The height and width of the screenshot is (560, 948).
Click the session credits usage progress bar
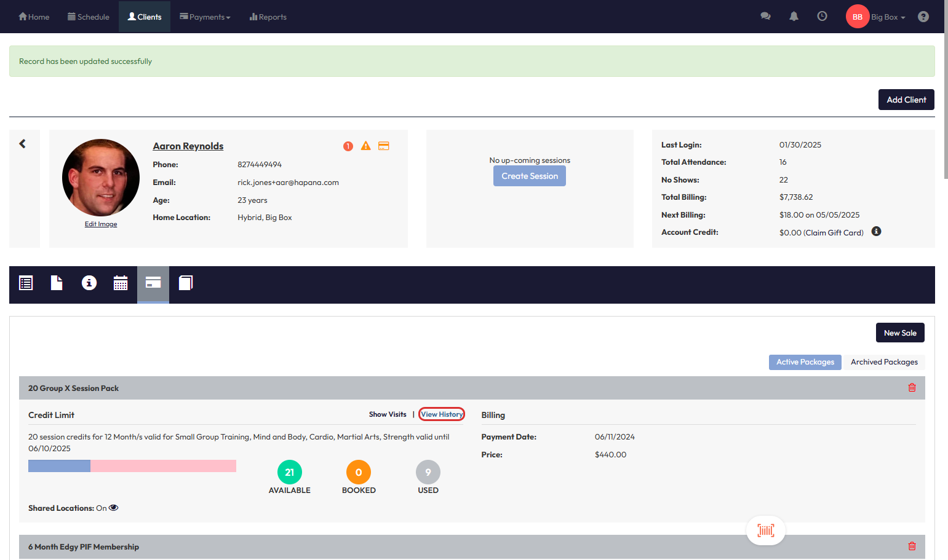tap(132, 466)
